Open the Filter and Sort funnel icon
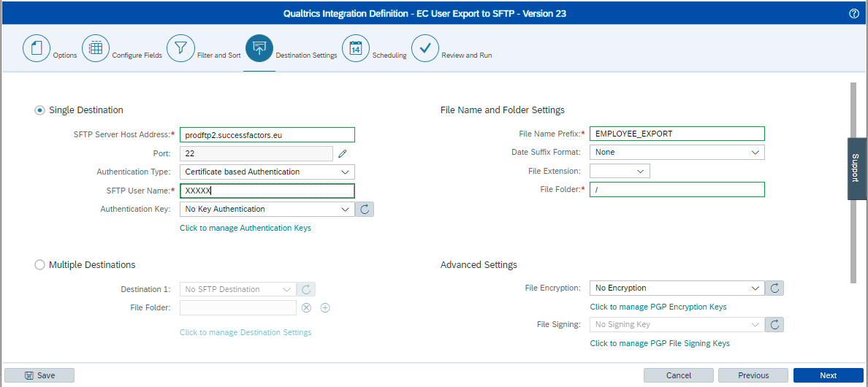Screen dimensions: 868x387 [x=180, y=48]
